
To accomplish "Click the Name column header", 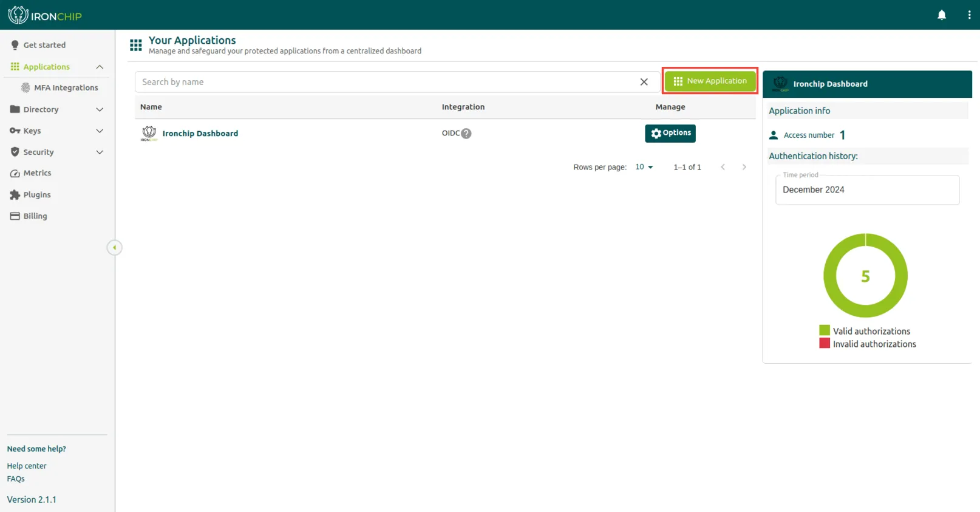I will click(x=151, y=107).
